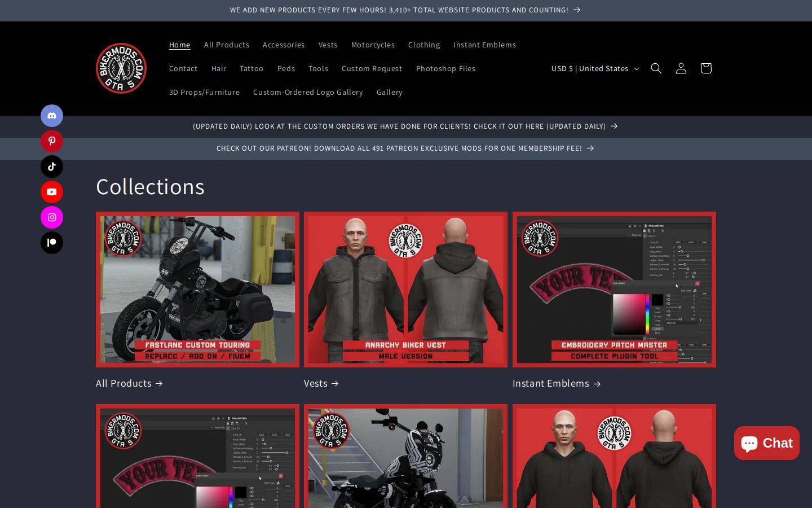Open the Tools menu item
Image resolution: width=812 pixels, height=508 pixels.
point(318,68)
